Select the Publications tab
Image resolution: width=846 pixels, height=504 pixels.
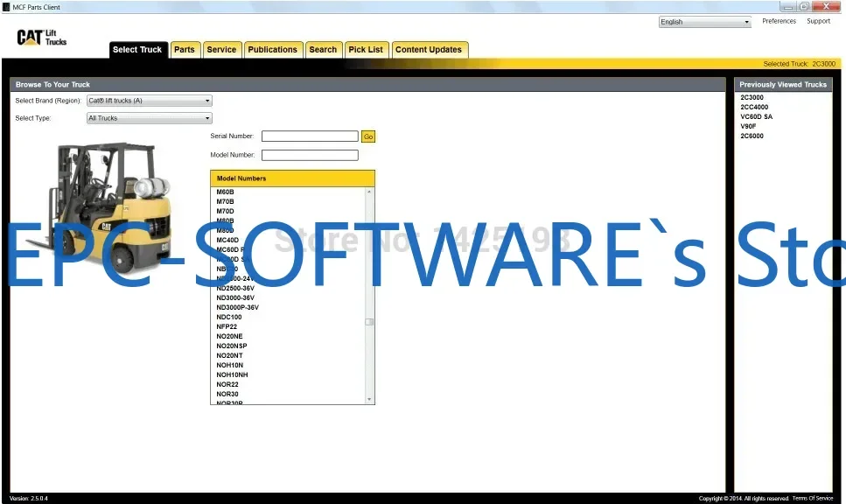pos(273,50)
